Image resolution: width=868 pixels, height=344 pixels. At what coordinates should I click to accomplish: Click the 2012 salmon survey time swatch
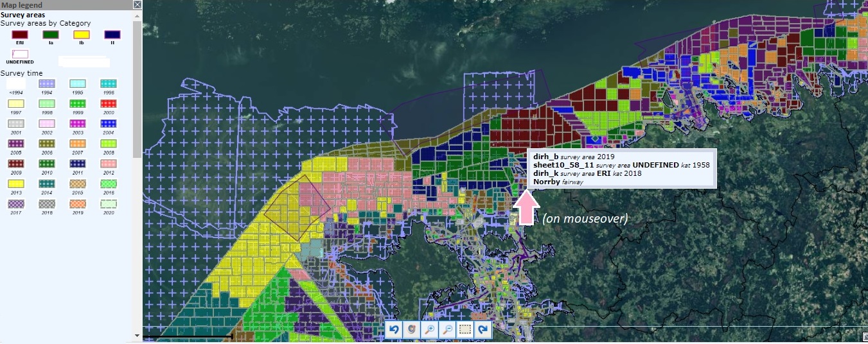(109, 163)
